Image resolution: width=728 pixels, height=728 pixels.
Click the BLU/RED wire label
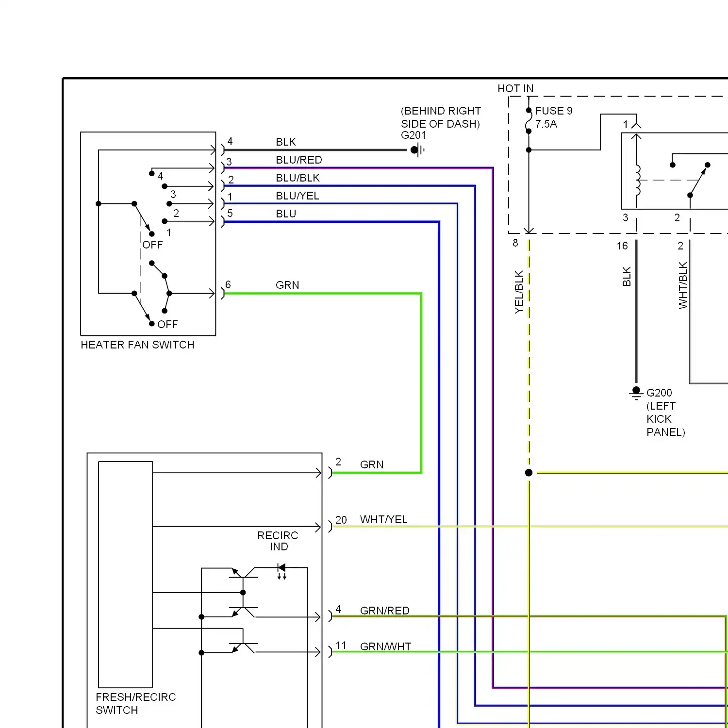pyautogui.click(x=298, y=160)
